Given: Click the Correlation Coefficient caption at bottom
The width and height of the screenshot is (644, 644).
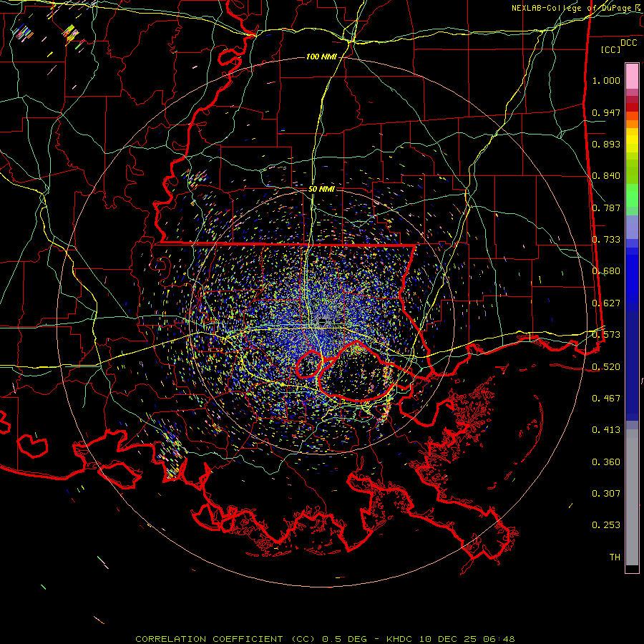Looking at the screenshot, I should click(325, 639).
